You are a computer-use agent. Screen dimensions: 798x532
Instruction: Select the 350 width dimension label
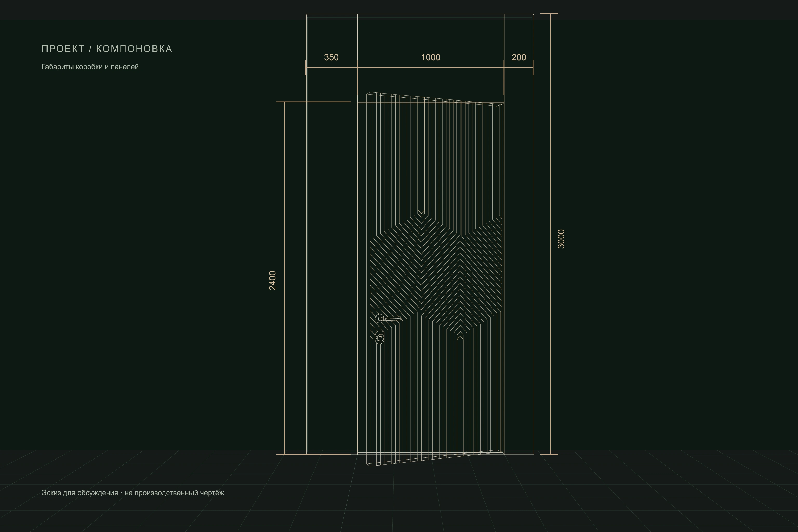331,57
